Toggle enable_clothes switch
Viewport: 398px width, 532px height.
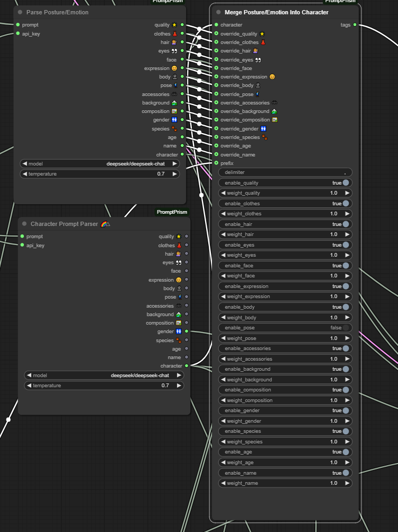[x=346, y=204]
